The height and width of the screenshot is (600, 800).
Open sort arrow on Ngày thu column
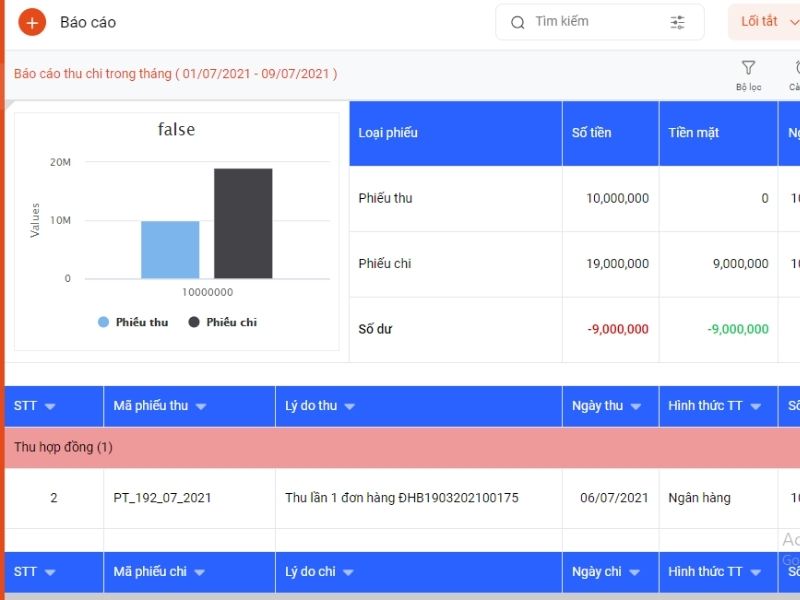pos(636,407)
